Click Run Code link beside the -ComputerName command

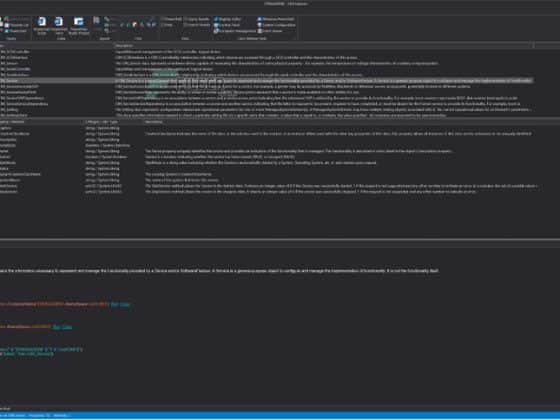click(x=120, y=304)
